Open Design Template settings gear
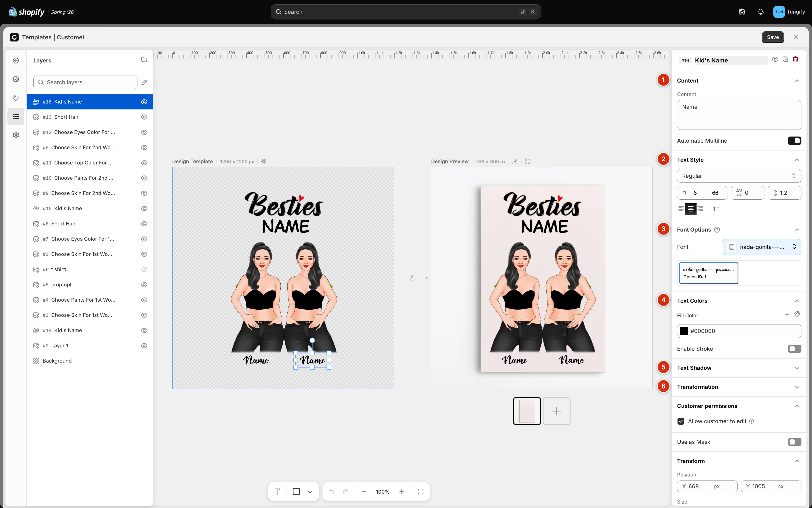The image size is (812, 508). click(x=264, y=162)
